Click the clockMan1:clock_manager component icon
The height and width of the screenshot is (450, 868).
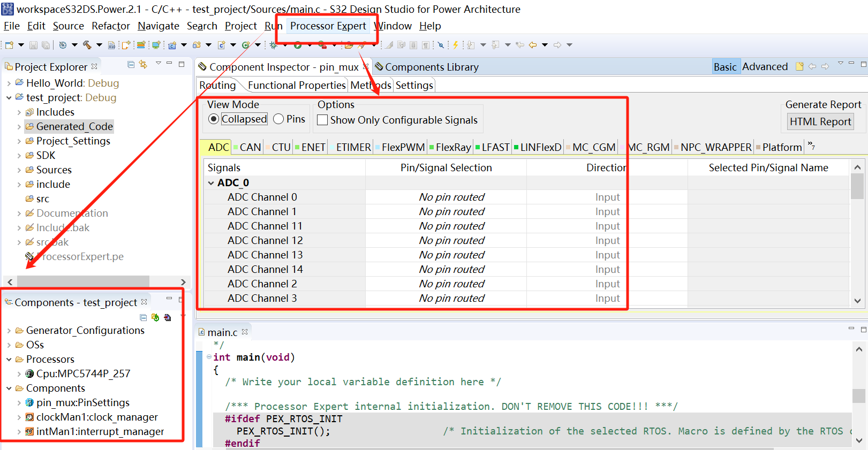point(29,417)
